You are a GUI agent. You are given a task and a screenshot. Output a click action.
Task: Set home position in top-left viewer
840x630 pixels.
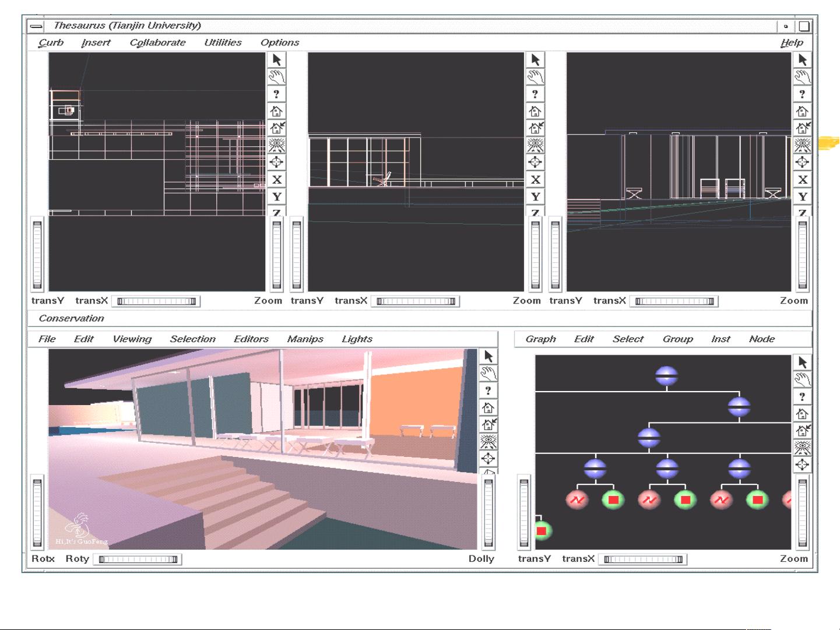276,128
